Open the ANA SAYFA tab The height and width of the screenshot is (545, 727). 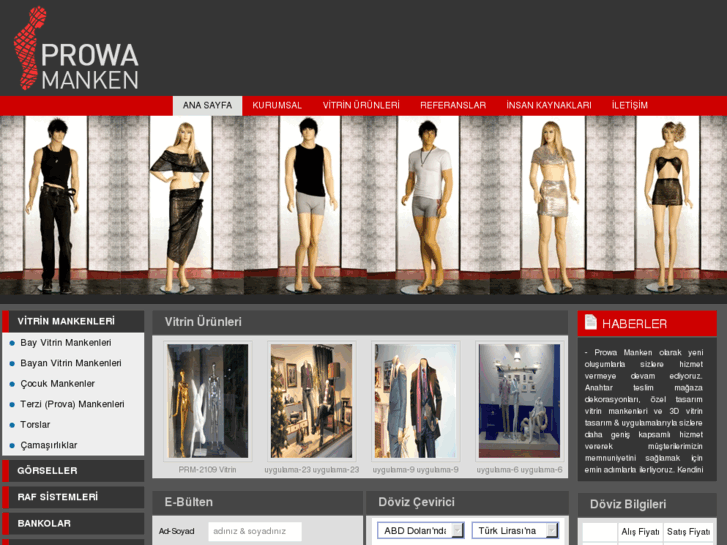tap(207, 105)
